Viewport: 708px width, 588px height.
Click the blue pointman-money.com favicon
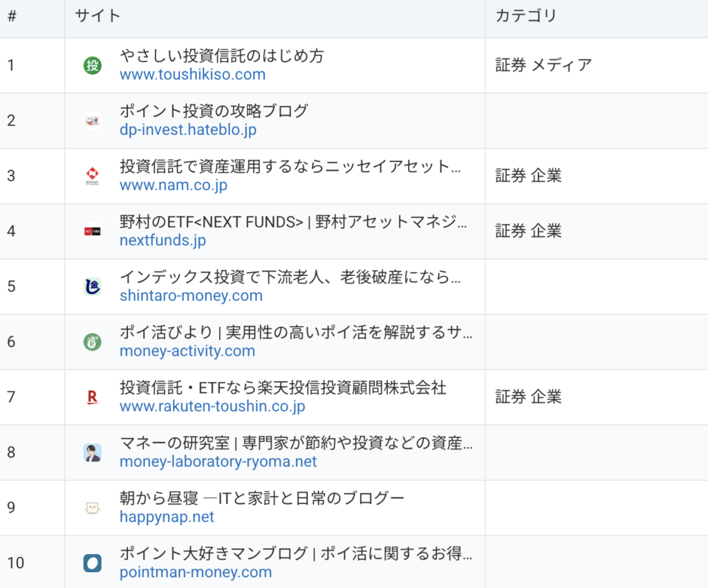pos(92,563)
